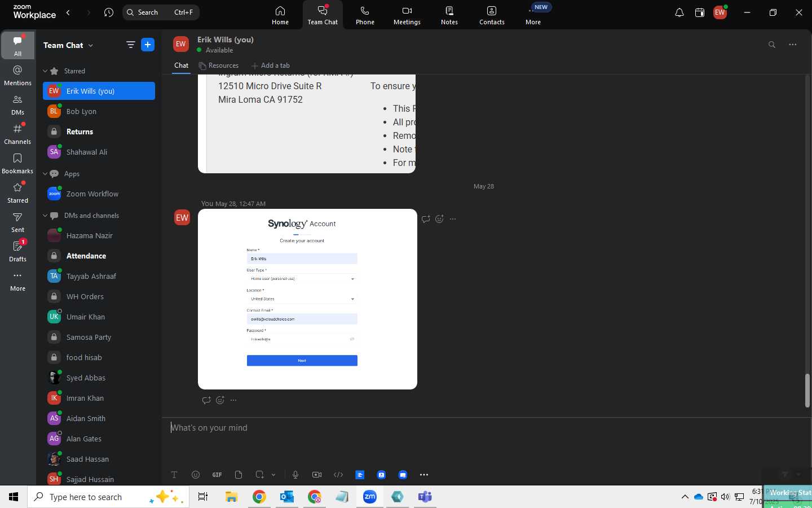This screenshot has height=508, width=812.
Task: Open chat header more options ellipsis
Action: pos(793,45)
